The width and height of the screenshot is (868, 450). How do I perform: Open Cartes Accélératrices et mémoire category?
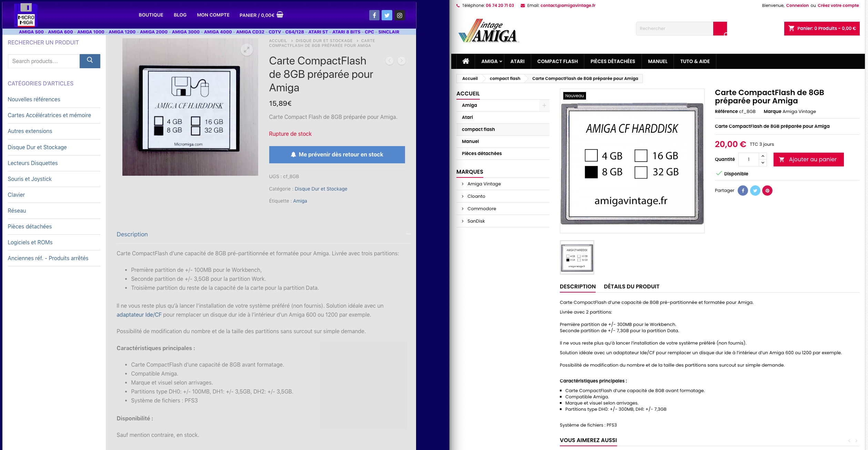49,115
